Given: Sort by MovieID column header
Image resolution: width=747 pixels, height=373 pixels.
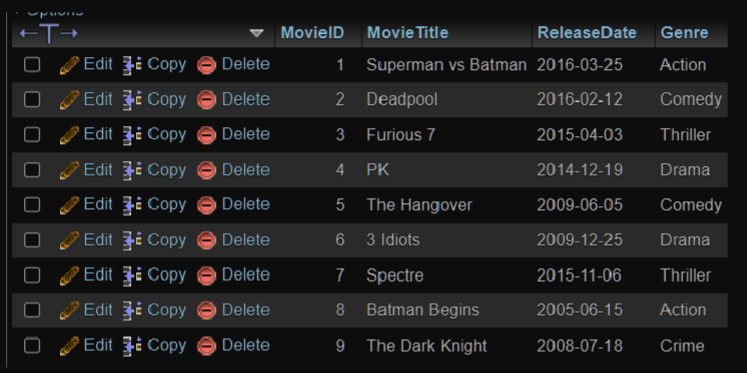Looking at the screenshot, I should (x=313, y=32).
